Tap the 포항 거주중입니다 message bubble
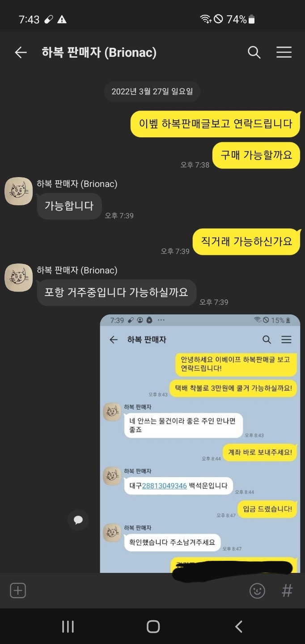The image size is (305, 644). pyautogui.click(x=116, y=292)
